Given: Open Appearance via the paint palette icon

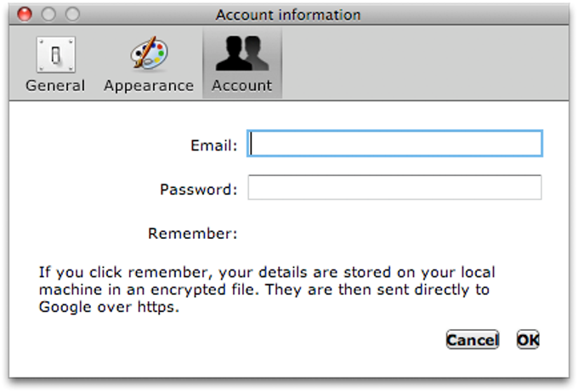Looking at the screenshot, I should click(149, 53).
